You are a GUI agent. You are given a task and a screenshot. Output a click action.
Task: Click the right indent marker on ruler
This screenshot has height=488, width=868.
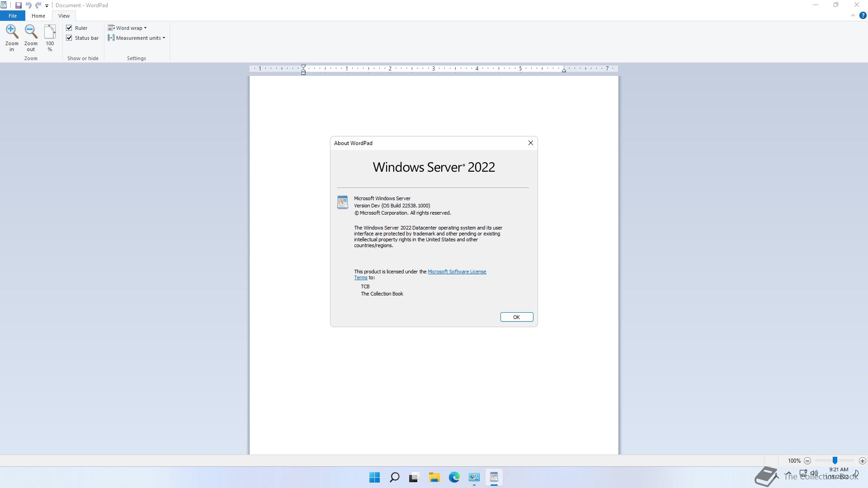pyautogui.click(x=564, y=70)
